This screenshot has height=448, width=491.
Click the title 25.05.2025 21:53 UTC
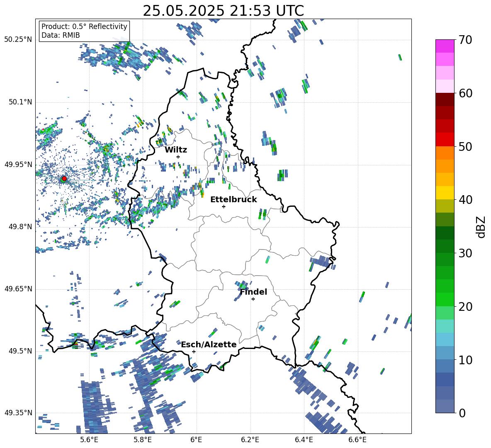coord(223,11)
